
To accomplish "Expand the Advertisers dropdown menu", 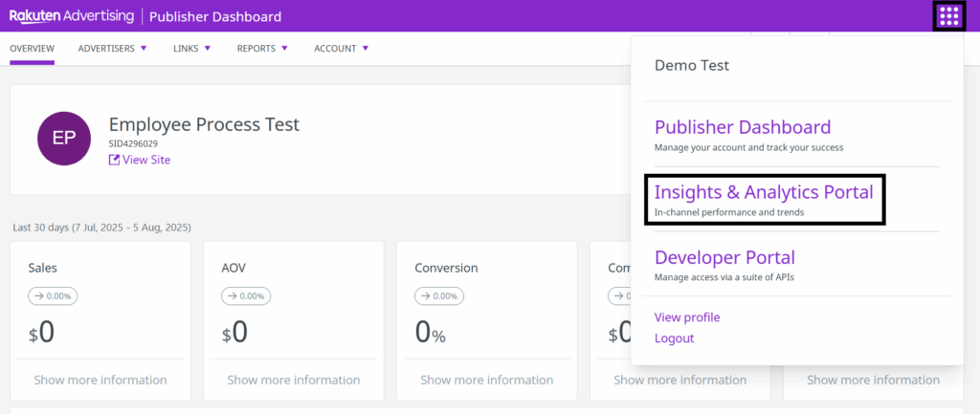I will 112,49.
